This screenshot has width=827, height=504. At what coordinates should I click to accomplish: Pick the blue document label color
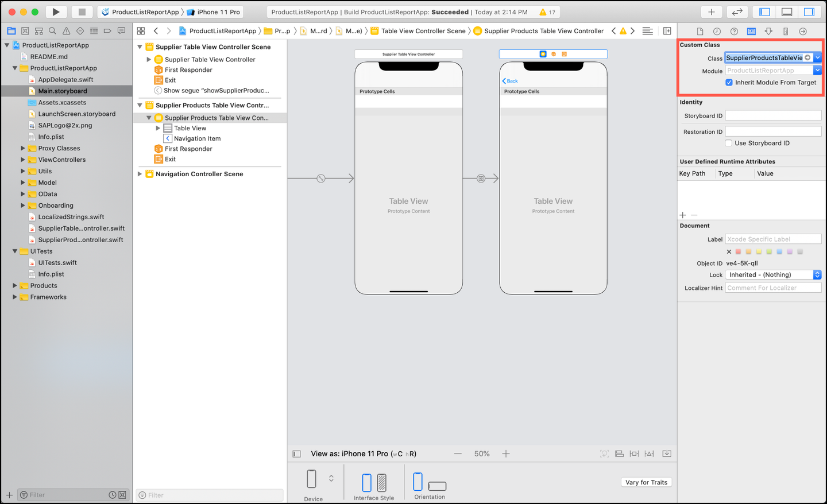(x=779, y=251)
